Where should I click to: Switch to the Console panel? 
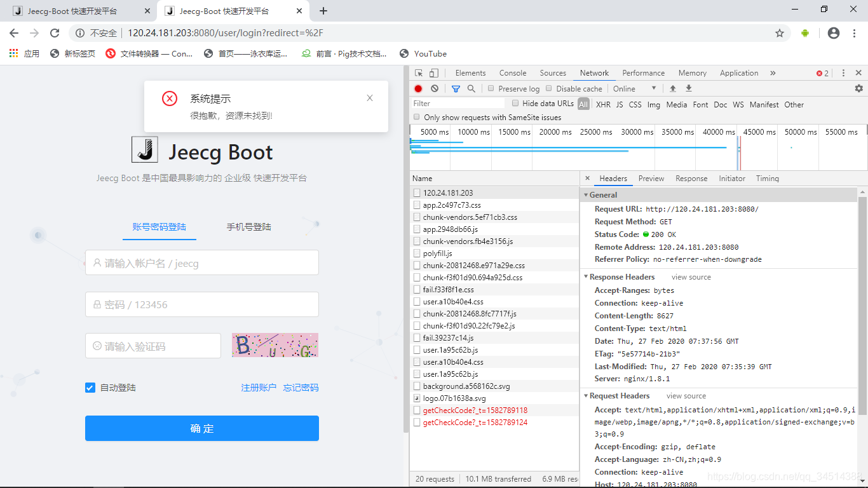click(x=513, y=73)
